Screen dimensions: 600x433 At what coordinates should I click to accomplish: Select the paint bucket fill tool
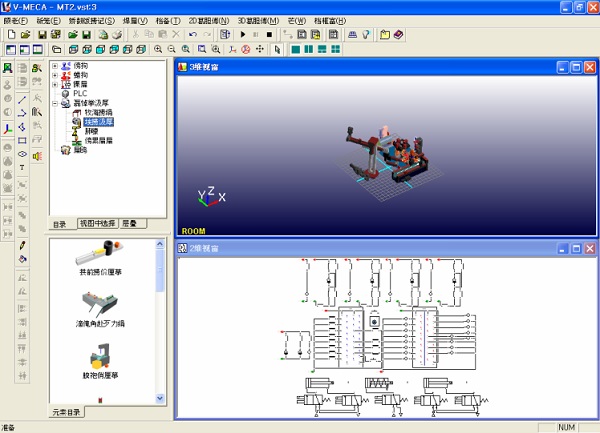(x=22, y=259)
